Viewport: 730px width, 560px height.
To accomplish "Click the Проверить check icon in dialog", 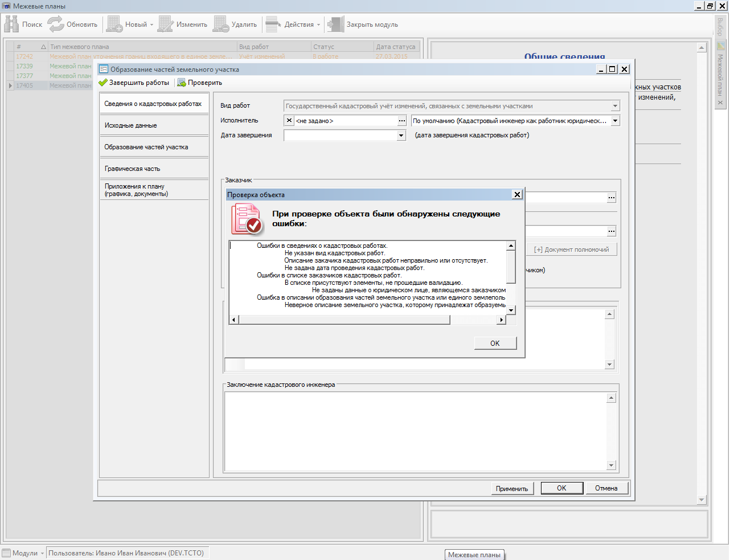I will point(182,83).
